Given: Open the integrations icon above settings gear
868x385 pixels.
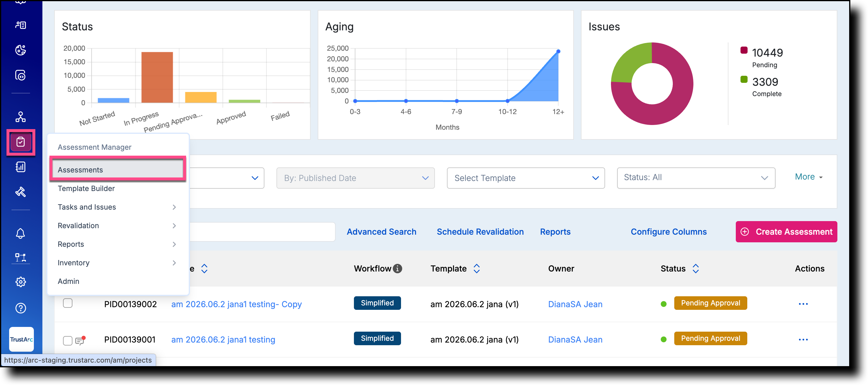Looking at the screenshot, I should [21, 257].
